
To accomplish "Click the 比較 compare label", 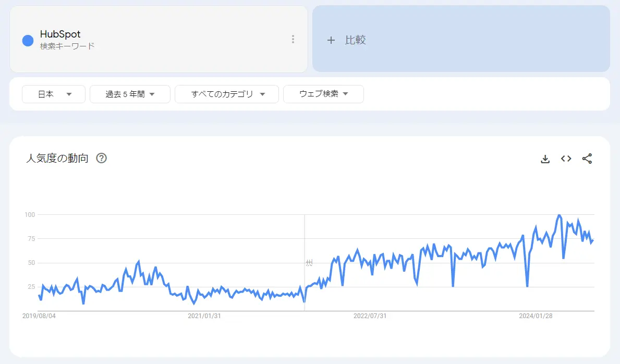I will tap(355, 40).
